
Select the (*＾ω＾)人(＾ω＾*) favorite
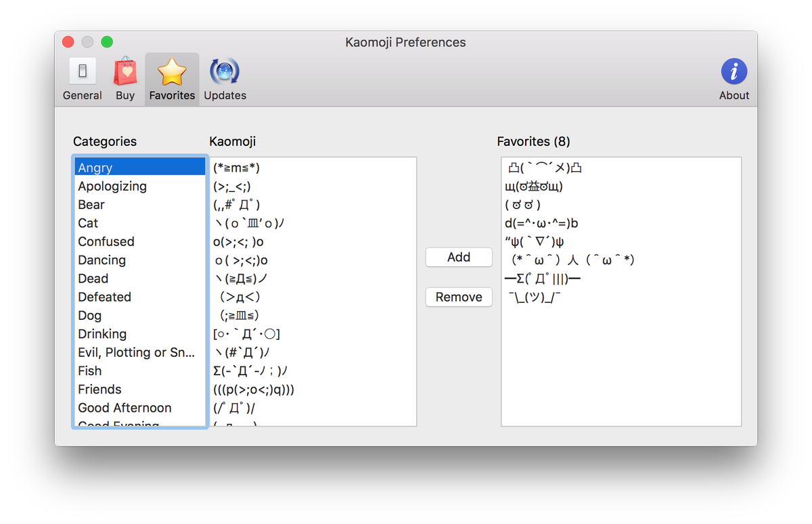621,260
